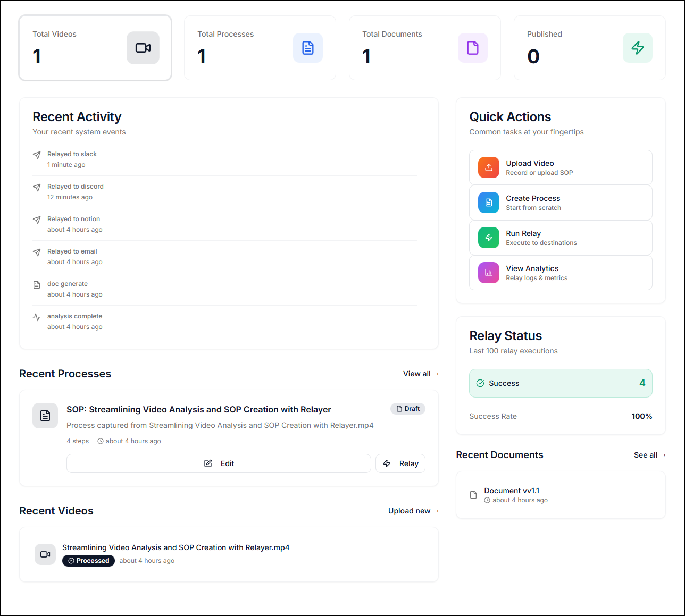The width and height of the screenshot is (685, 616).
Task: Click the camera icon on the Total Videos card
Action: [x=143, y=47]
